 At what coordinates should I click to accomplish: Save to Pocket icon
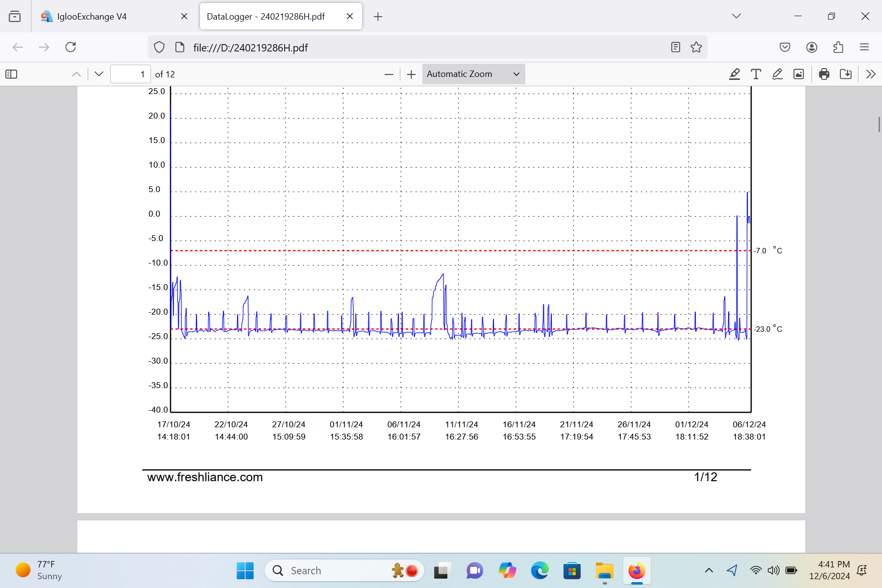(x=785, y=47)
